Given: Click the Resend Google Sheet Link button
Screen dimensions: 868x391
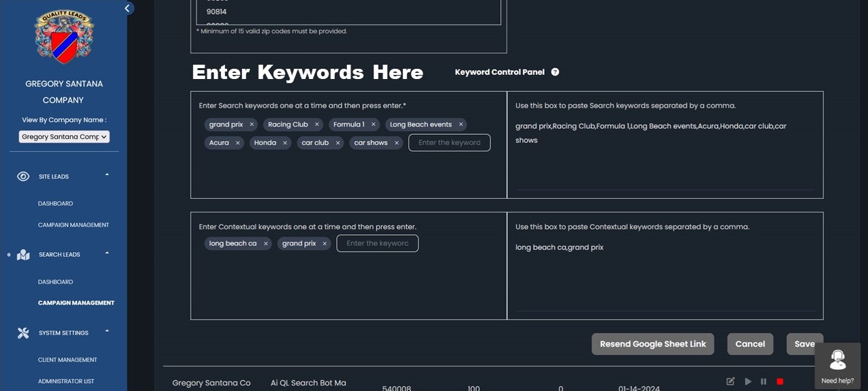Looking at the screenshot, I should point(653,344).
